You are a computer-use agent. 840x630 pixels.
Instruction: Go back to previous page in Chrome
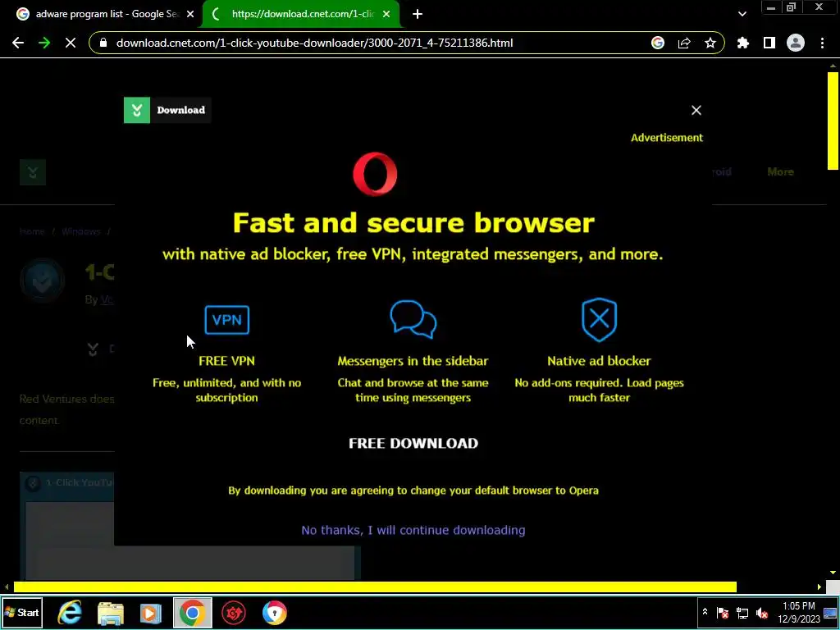[18, 43]
